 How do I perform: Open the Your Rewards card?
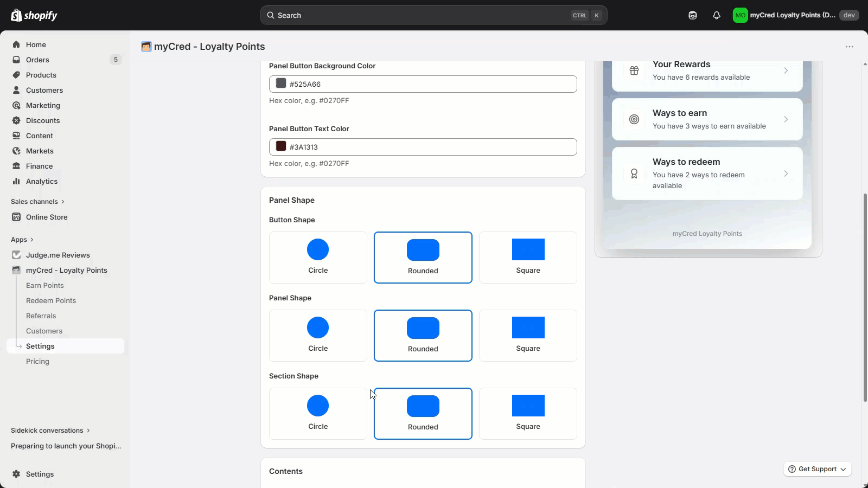click(707, 71)
